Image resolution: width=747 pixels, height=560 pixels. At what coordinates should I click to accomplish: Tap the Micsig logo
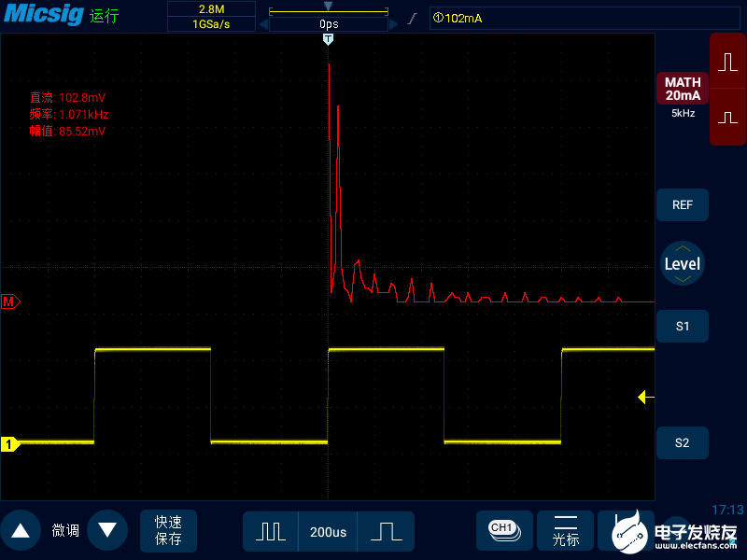tap(44, 13)
